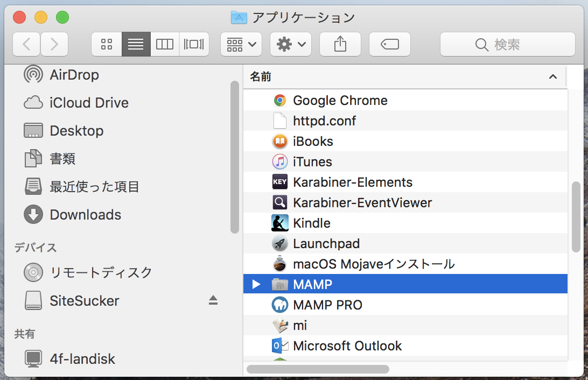The width and height of the screenshot is (588, 380).
Task: Click the Share button in toolbar
Action: (x=340, y=44)
